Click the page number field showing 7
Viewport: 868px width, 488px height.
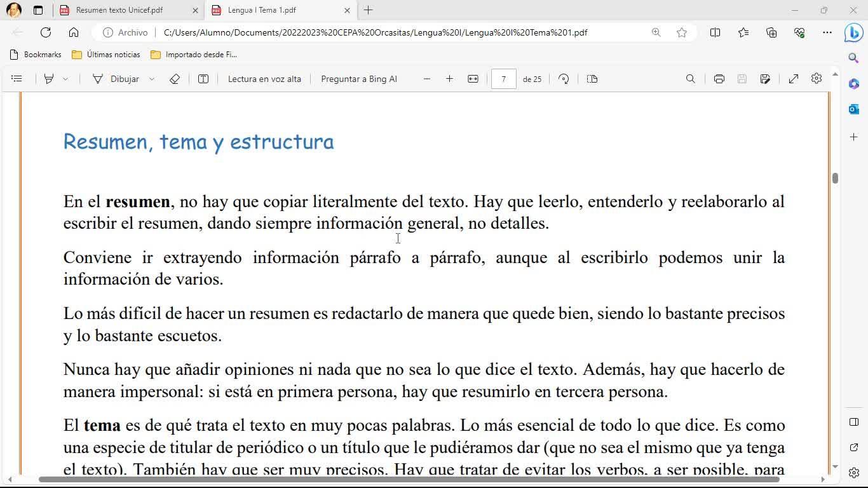click(x=503, y=79)
